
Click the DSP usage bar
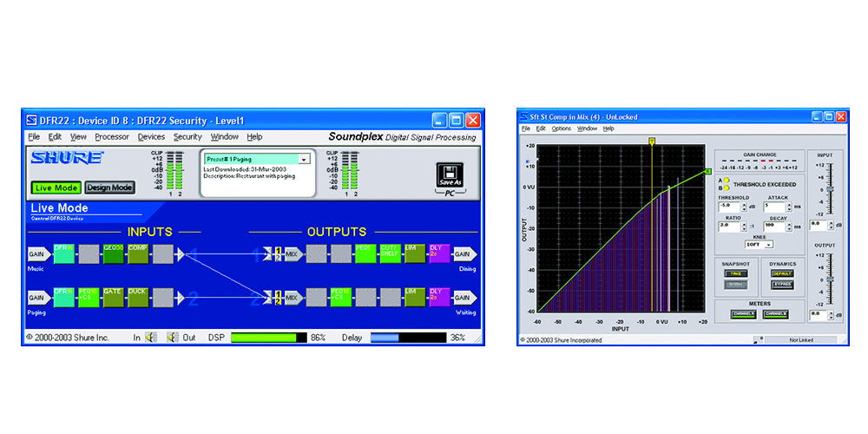click(268, 338)
